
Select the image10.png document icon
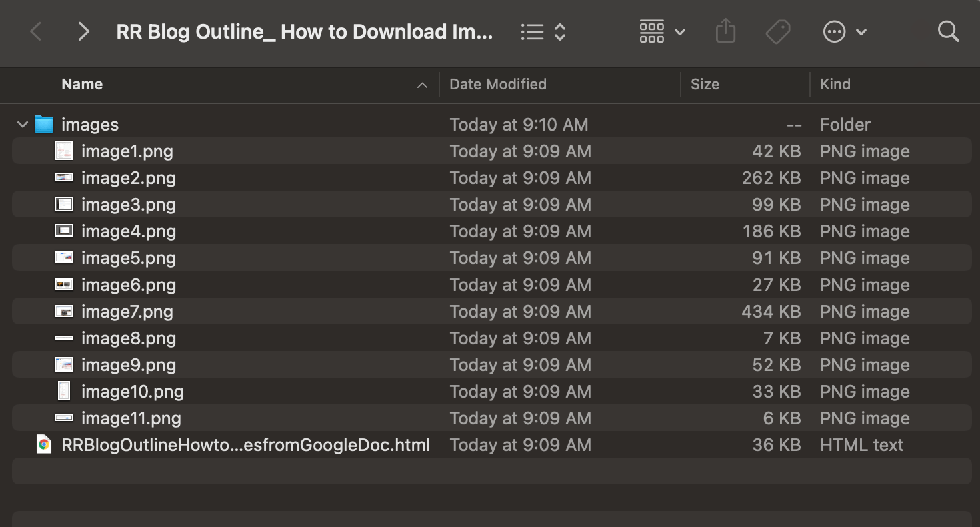point(64,391)
